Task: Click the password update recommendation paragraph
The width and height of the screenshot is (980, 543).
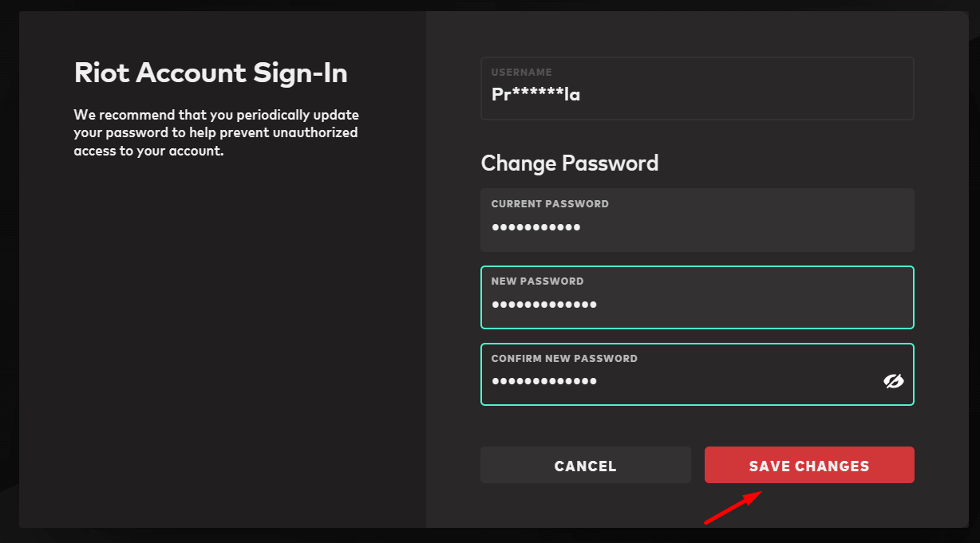Action: tap(215, 132)
